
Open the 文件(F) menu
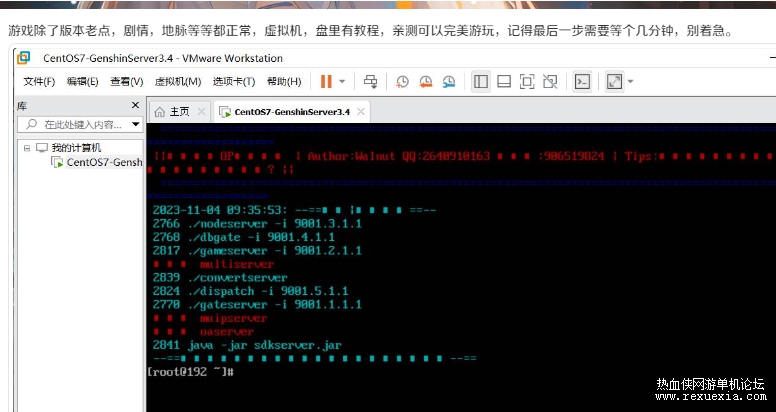39,81
